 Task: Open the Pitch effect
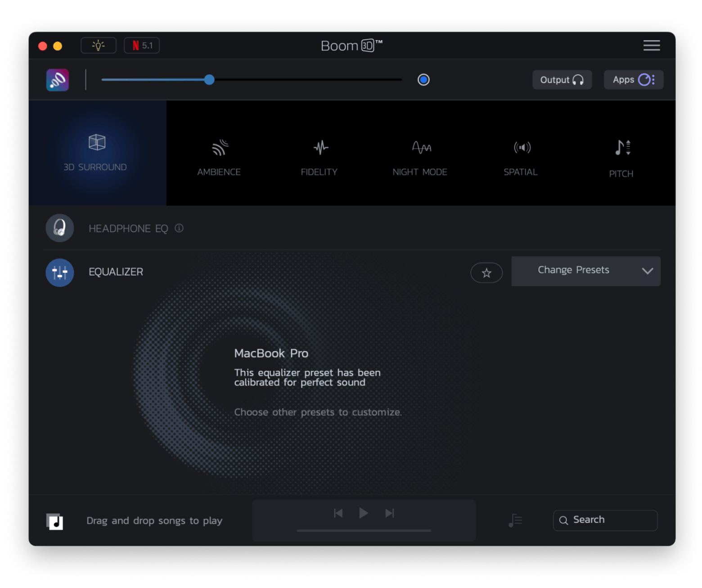coord(621,158)
